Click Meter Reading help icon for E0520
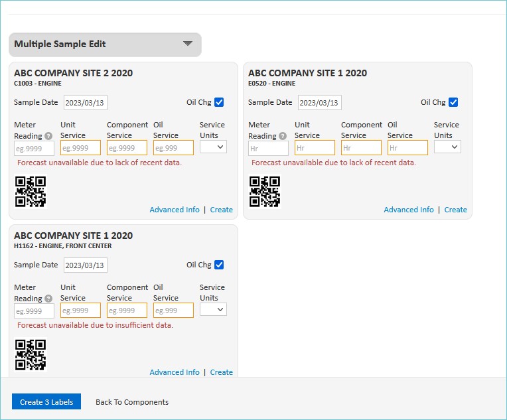This screenshot has width=507, height=420. [283, 136]
